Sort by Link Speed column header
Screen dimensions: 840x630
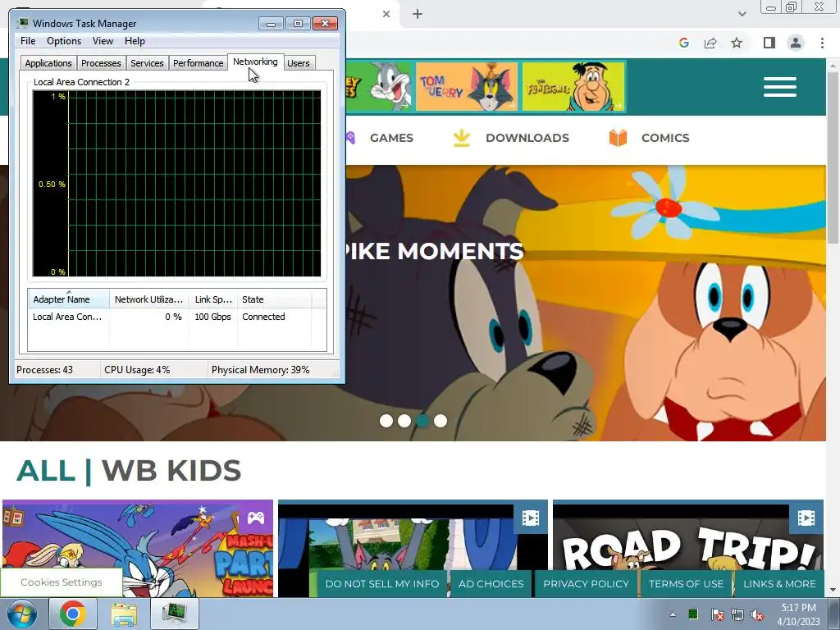click(213, 299)
